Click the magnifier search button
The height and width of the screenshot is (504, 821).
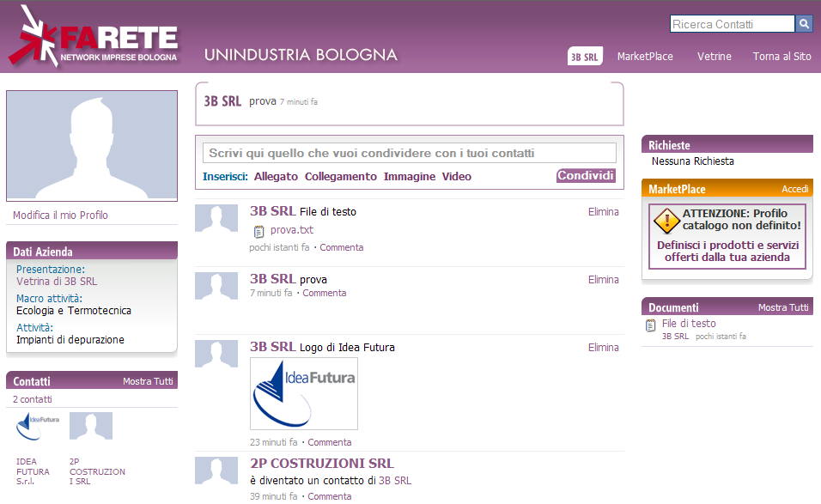click(804, 23)
